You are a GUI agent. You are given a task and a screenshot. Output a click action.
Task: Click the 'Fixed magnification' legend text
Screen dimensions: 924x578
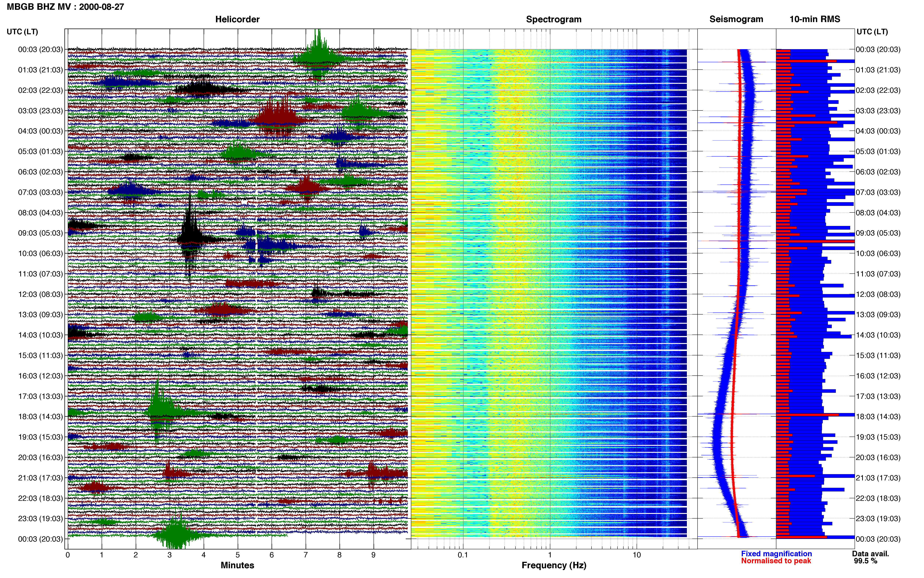point(776,554)
